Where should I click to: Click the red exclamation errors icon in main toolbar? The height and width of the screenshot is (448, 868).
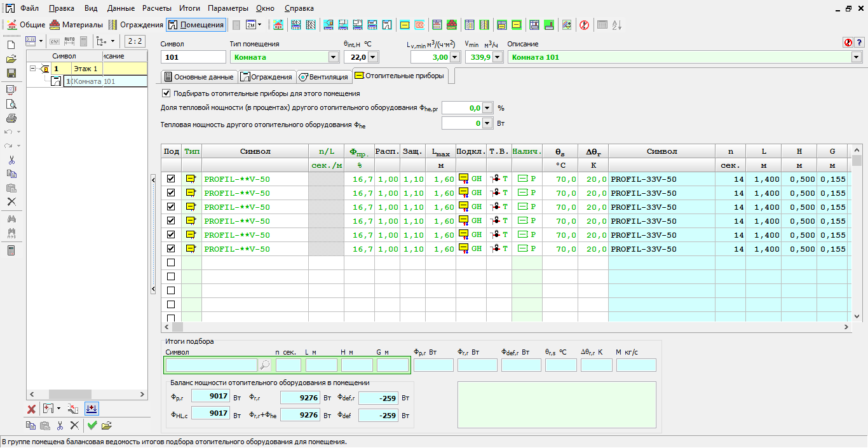584,25
